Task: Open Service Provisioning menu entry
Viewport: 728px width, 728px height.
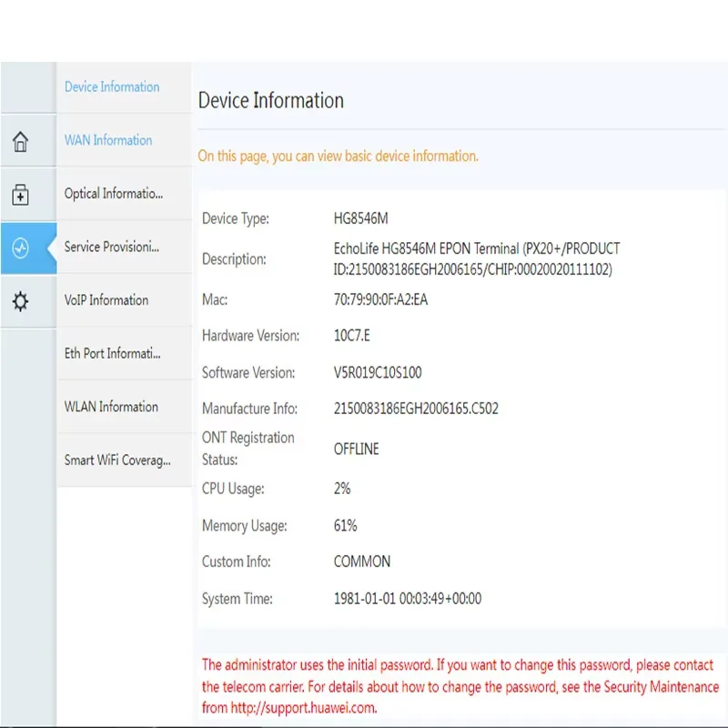Action: click(112, 247)
